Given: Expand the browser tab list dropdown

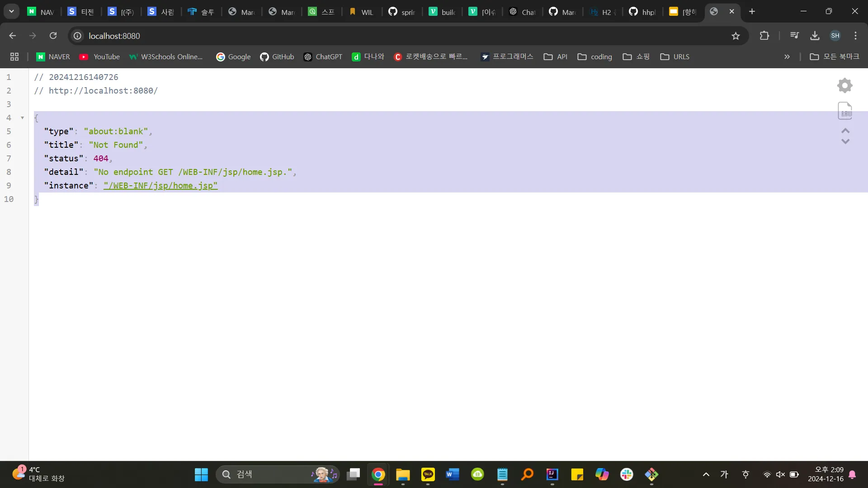Looking at the screenshot, I should (x=11, y=11).
